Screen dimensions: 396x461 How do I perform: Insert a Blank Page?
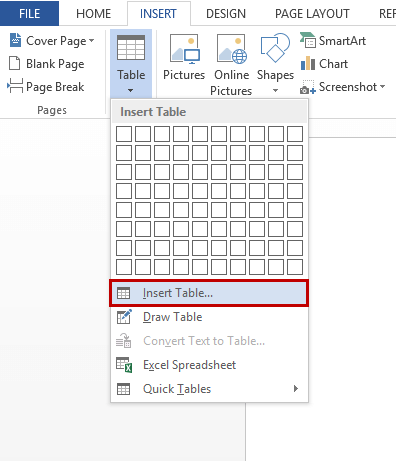[46, 63]
